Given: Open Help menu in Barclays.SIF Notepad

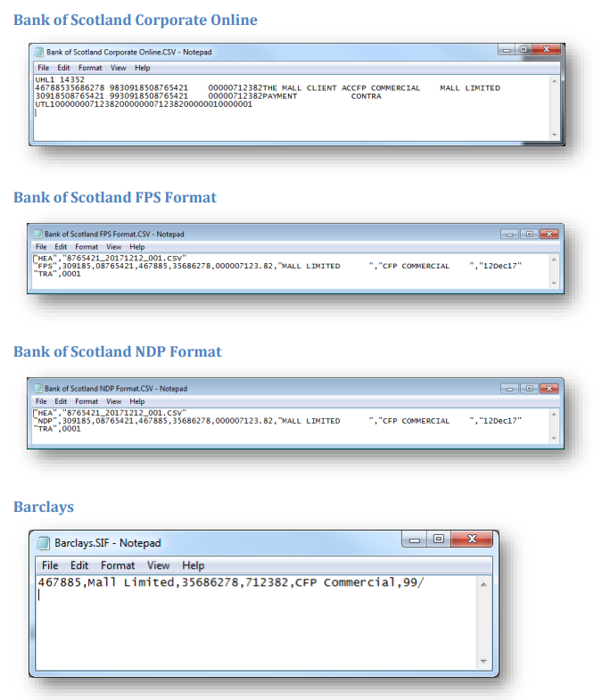Looking at the screenshot, I should [194, 565].
